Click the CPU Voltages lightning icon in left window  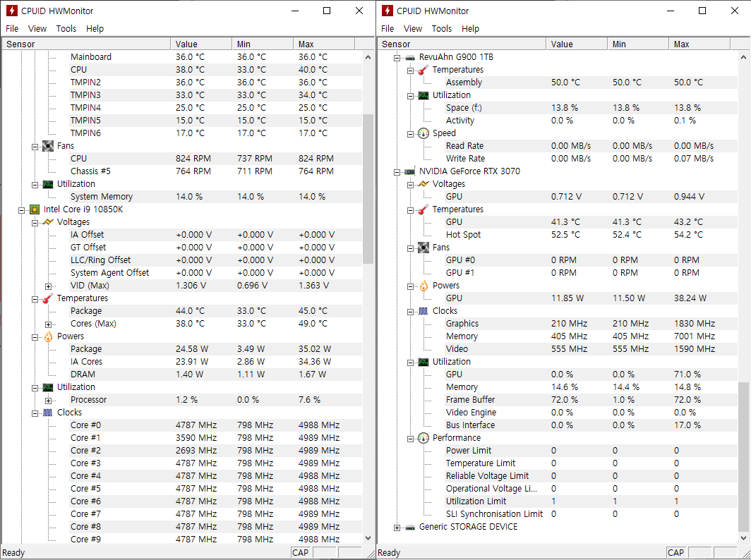coord(48,222)
